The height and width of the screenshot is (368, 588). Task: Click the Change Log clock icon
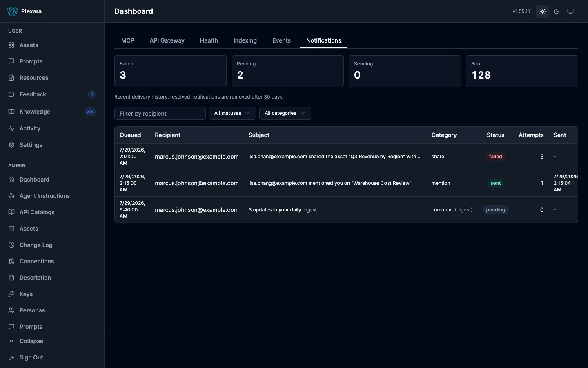pos(11,245)
